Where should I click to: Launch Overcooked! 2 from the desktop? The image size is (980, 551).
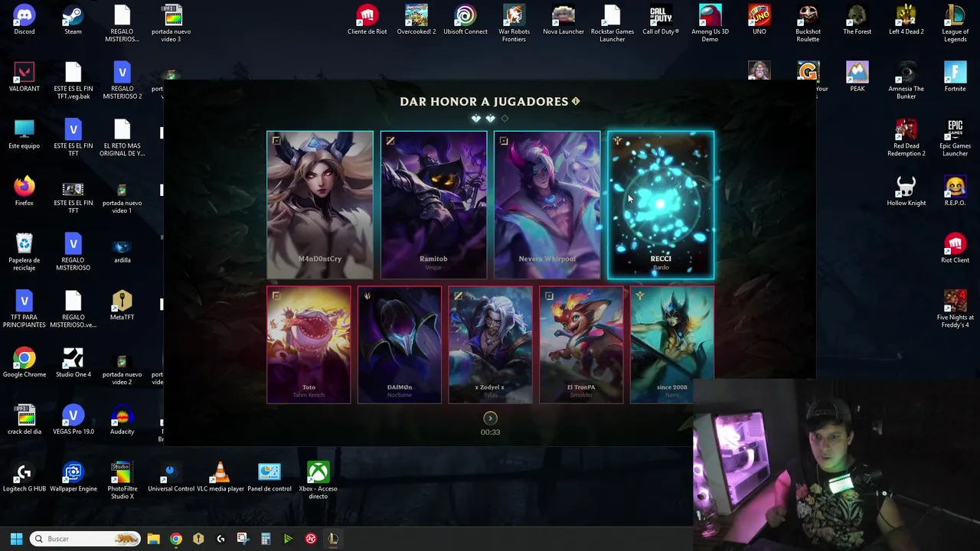(416, 21)
